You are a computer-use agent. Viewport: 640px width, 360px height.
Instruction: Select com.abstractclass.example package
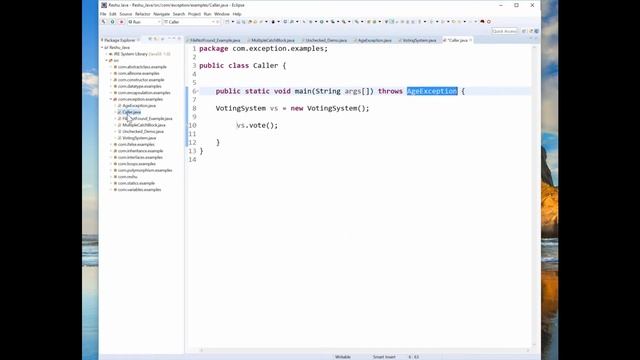142,67
